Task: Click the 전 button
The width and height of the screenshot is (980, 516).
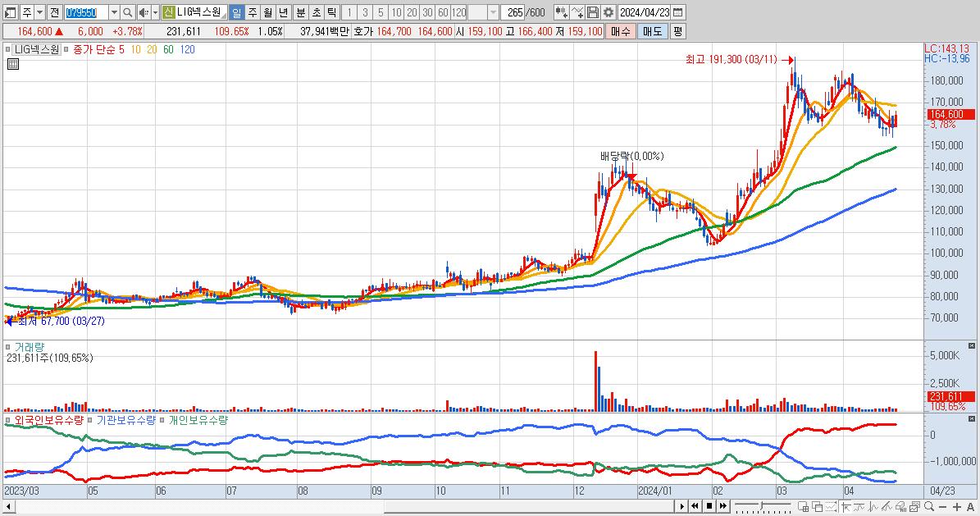Action: pos(54,12)
